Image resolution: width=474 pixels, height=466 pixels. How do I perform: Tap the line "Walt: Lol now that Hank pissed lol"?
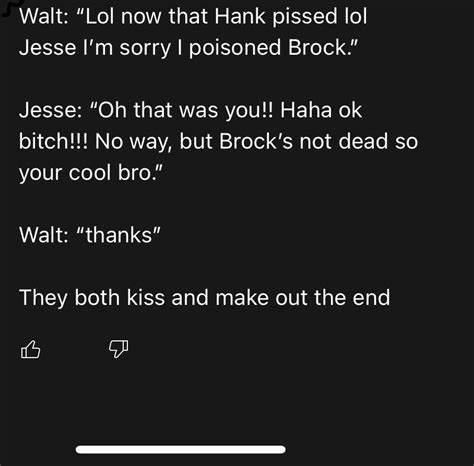193,16
